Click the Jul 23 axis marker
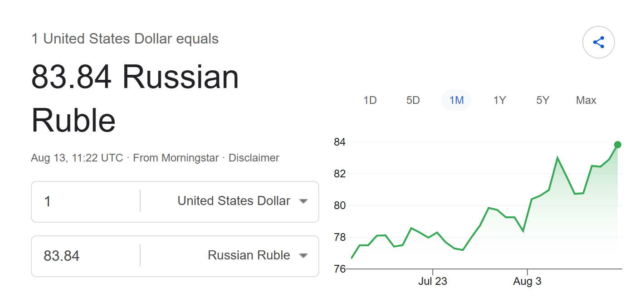Viewport: 644px width, 298px height. pos(432,281)
